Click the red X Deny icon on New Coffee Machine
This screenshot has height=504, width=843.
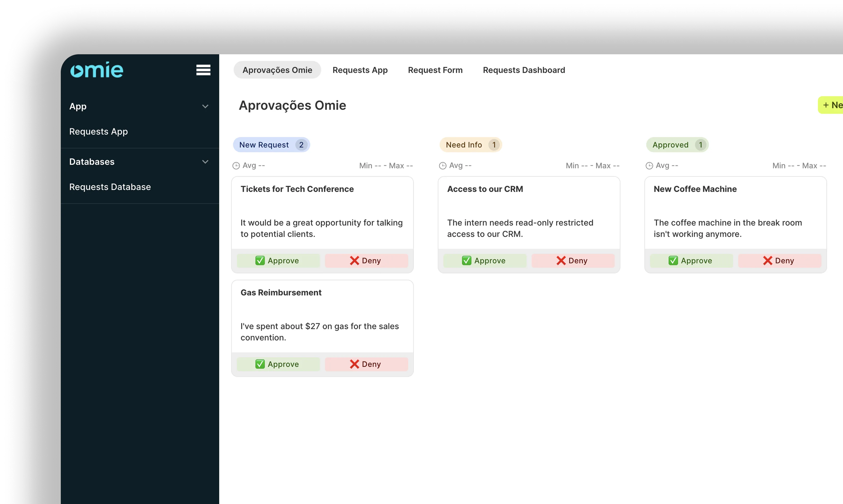point(768,261)
